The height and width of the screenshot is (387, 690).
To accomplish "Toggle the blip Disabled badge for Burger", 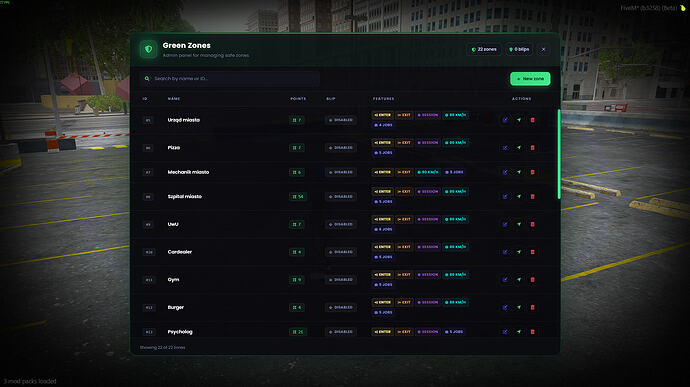I will (x=341, y=307).
